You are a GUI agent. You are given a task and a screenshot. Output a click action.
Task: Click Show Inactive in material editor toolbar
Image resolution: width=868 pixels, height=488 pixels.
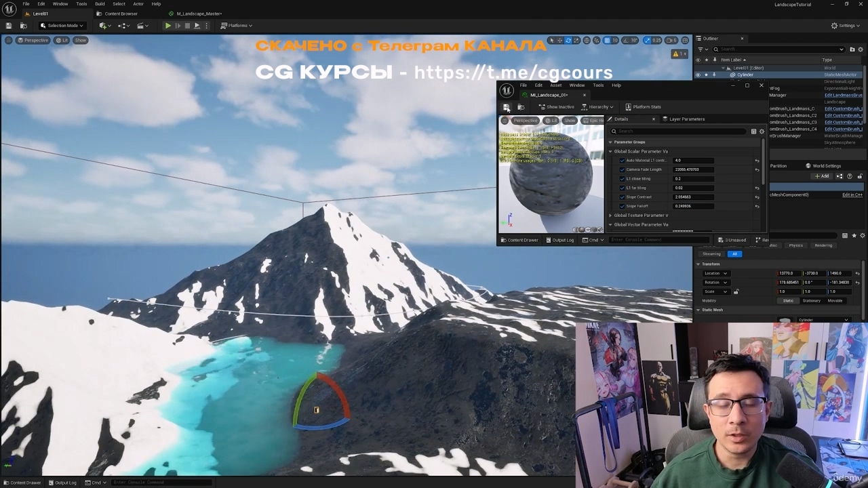pyautogui.click(x=556, y=107)
